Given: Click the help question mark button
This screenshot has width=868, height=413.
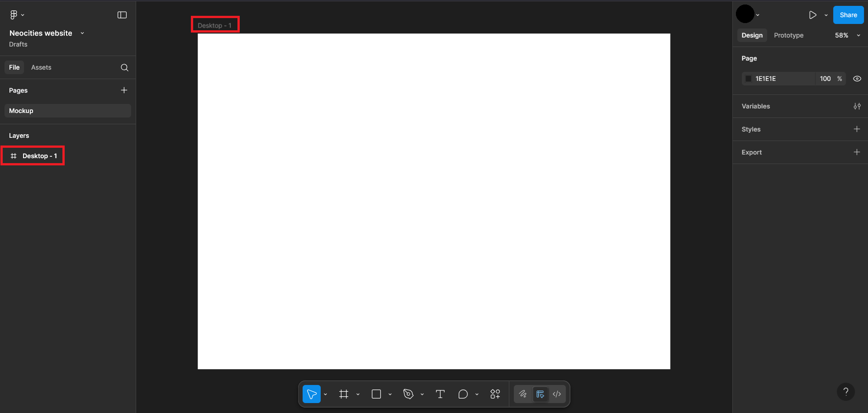Looking at the screenshot, I should (846, 392).
